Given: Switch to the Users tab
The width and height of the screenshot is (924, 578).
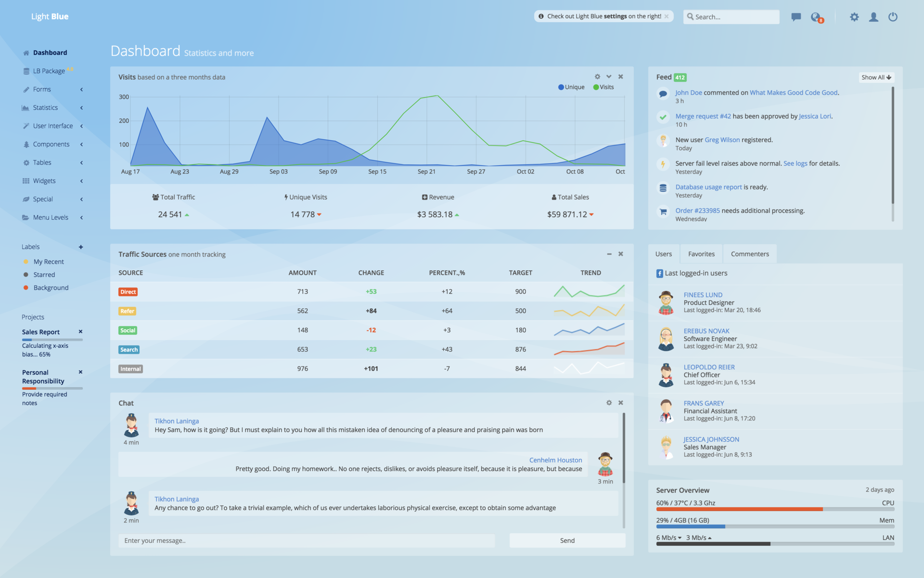Looking at the screenshot, I should click(664, 254).
